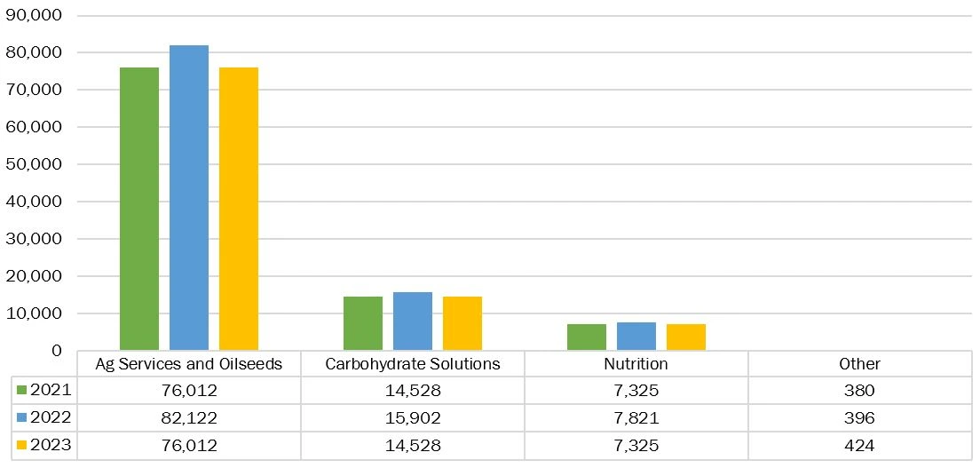Select the green 2021 Nutrition bar

click(587, 337)
